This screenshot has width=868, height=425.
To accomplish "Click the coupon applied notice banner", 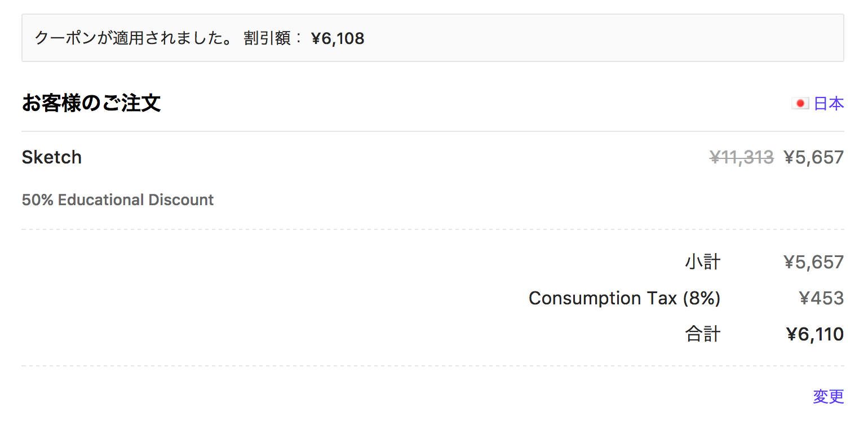I will (x=433, y=38).
